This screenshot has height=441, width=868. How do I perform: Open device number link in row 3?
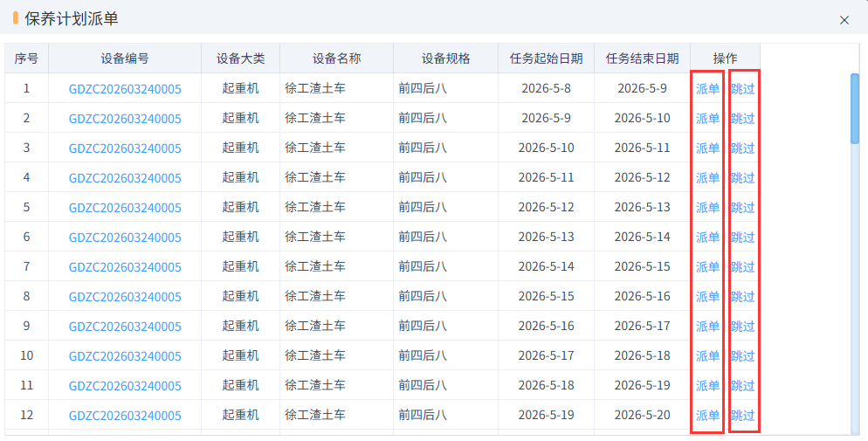(125, 148)
